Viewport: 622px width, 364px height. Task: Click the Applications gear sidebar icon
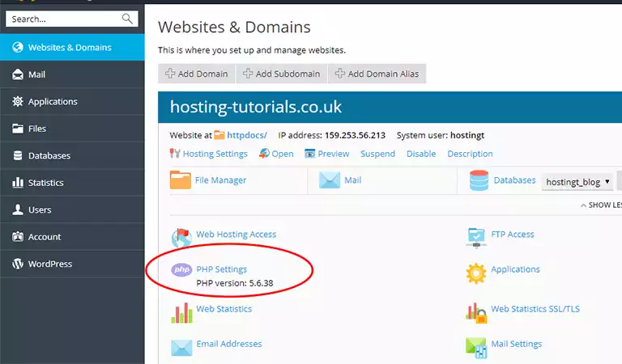18,101
